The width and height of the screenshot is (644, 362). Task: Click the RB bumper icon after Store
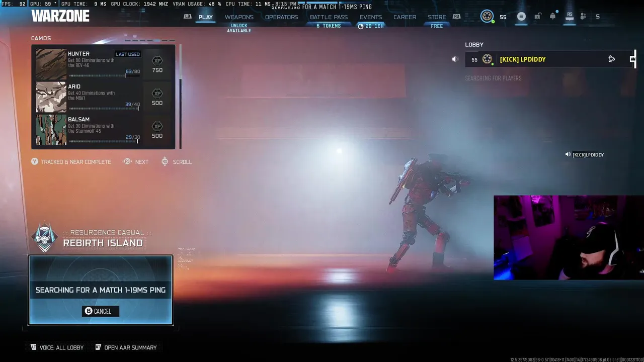[x=456, y=17]
